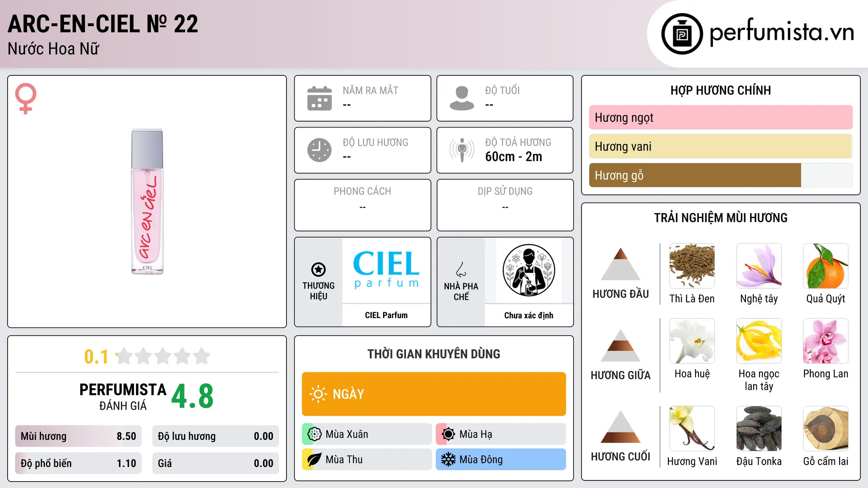Click the pink Hương ngọt accord bar
This screenshot has width=868, height=488.
[x=721, y=117]
